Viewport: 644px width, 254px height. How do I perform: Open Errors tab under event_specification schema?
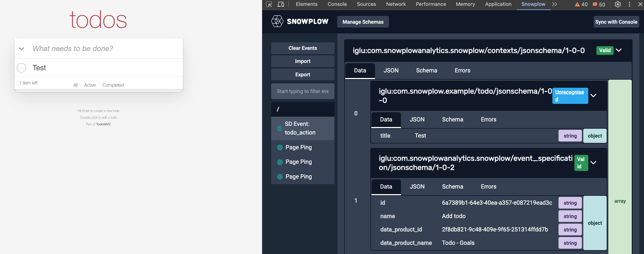(489, 187)
